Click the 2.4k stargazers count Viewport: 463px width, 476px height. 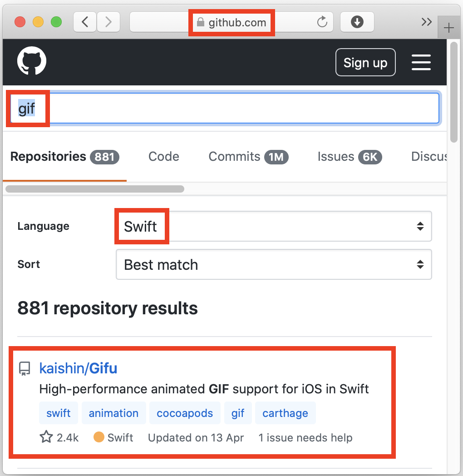pos(67,437)
